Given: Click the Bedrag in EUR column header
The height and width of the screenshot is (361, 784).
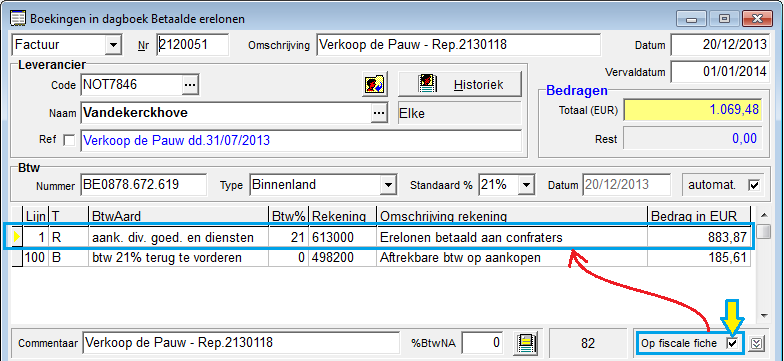Looking at the screenshot, I should tap(699, 216).
